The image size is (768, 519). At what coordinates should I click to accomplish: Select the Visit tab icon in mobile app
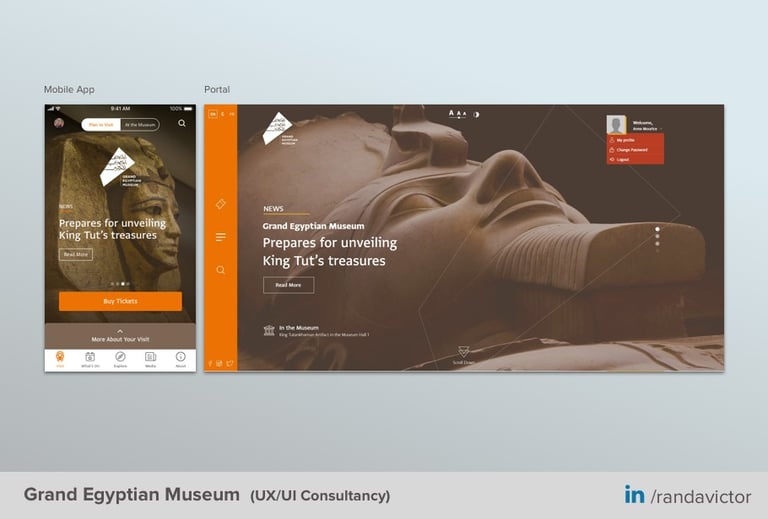[x=60, y=356]
